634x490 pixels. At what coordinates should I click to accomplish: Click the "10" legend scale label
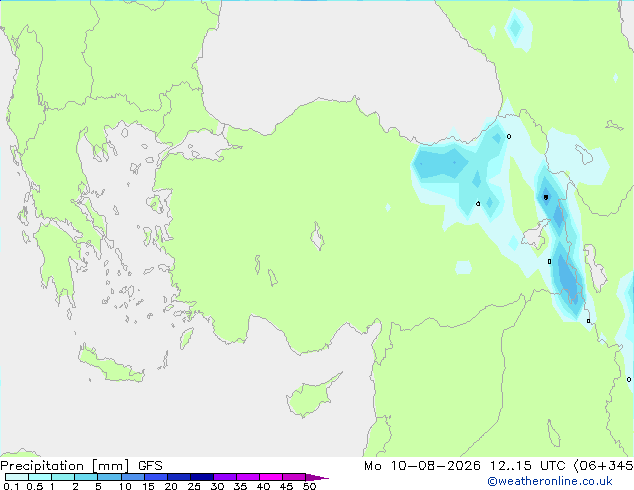(125, 486)
